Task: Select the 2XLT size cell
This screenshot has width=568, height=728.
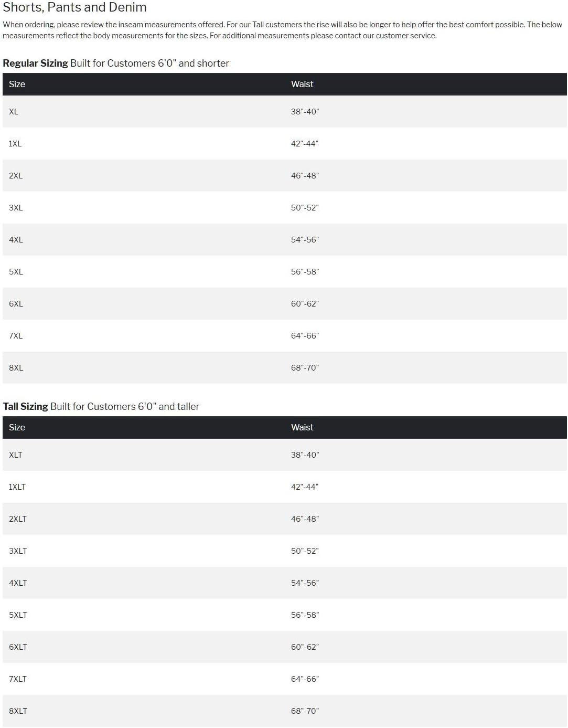Action: pos(18,519)
